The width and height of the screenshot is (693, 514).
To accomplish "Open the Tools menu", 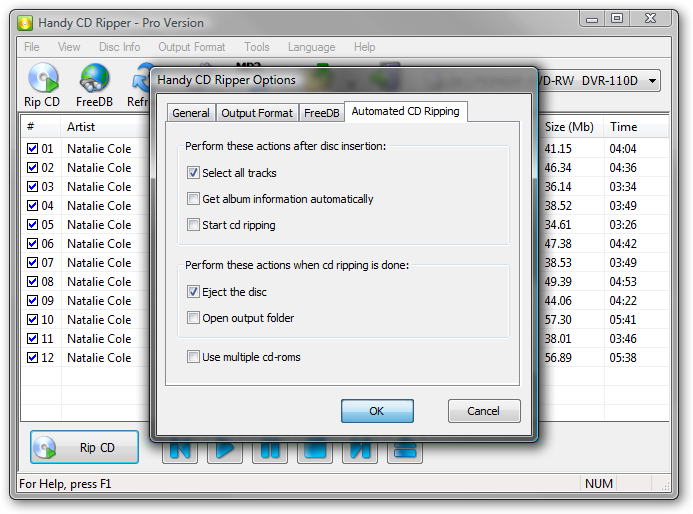I will 257,47.
